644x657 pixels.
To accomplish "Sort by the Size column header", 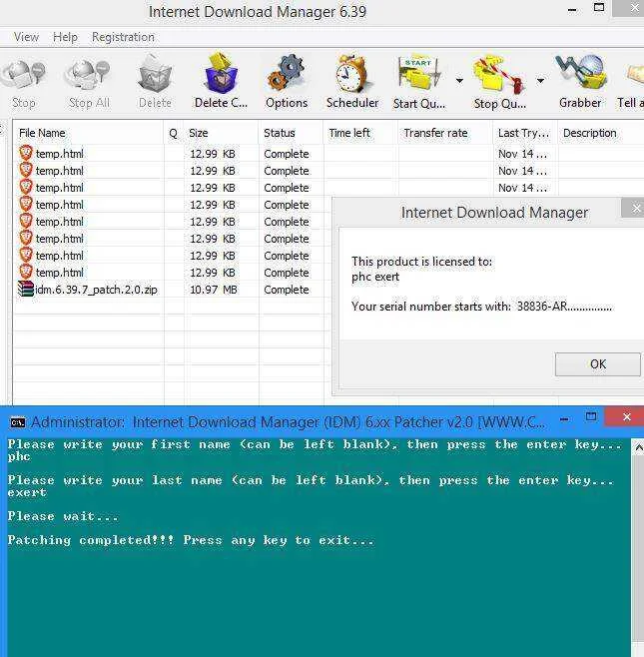I will [x=222, y=133].
